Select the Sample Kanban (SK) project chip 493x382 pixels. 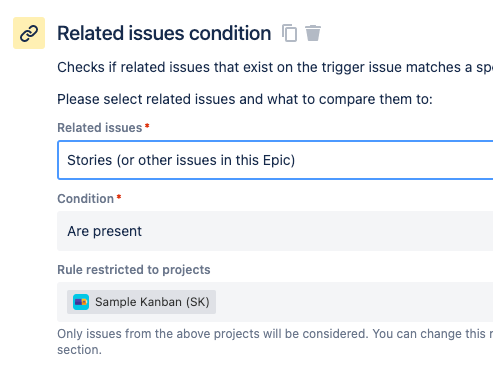(x=141, y=302)
